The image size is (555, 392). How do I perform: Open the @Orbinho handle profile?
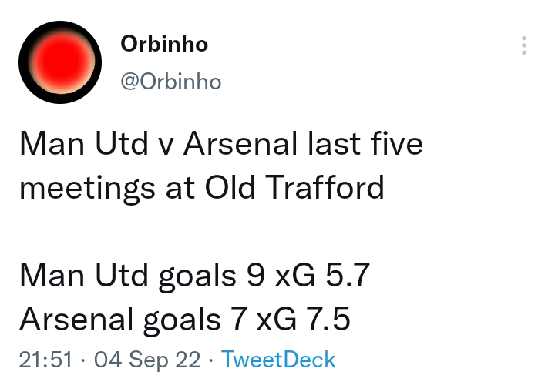171,82
